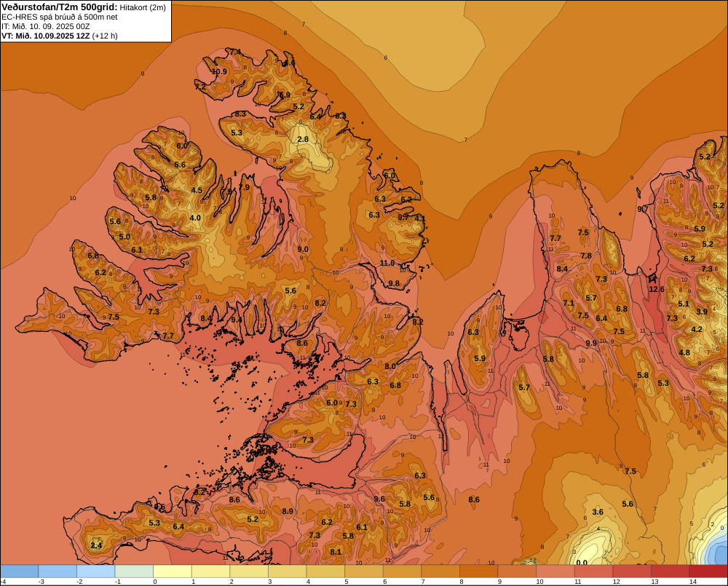Click the 'VT: Mið. 10.09.2025 12Z' valid time
This screenshot has width=728, height=586.
(45, 36)
